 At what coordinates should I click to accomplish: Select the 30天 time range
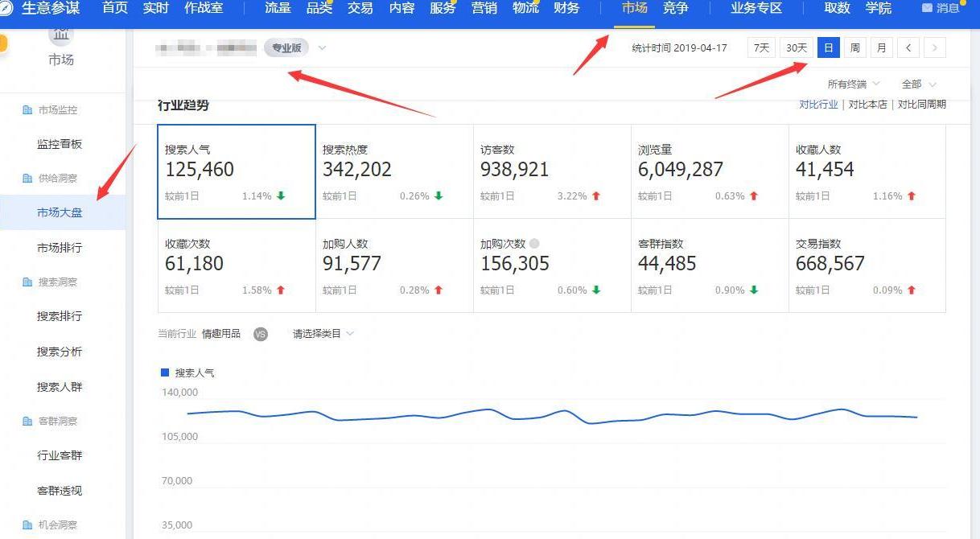click(796, 47)
